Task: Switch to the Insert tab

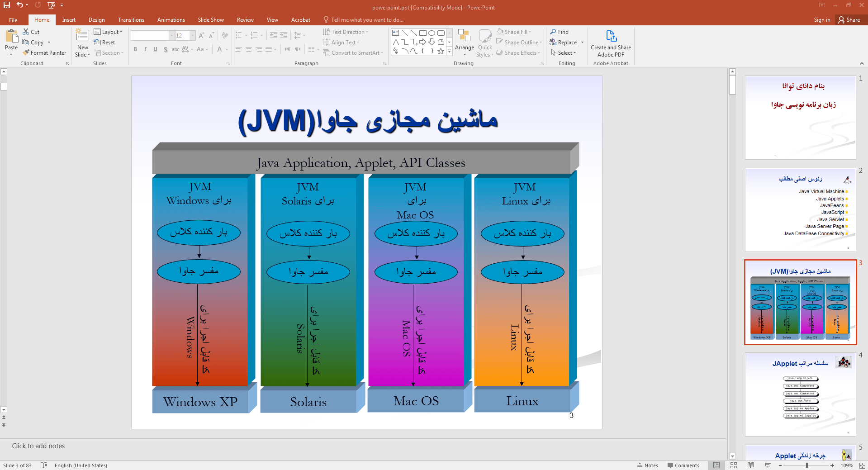Action: pos(69,20)
